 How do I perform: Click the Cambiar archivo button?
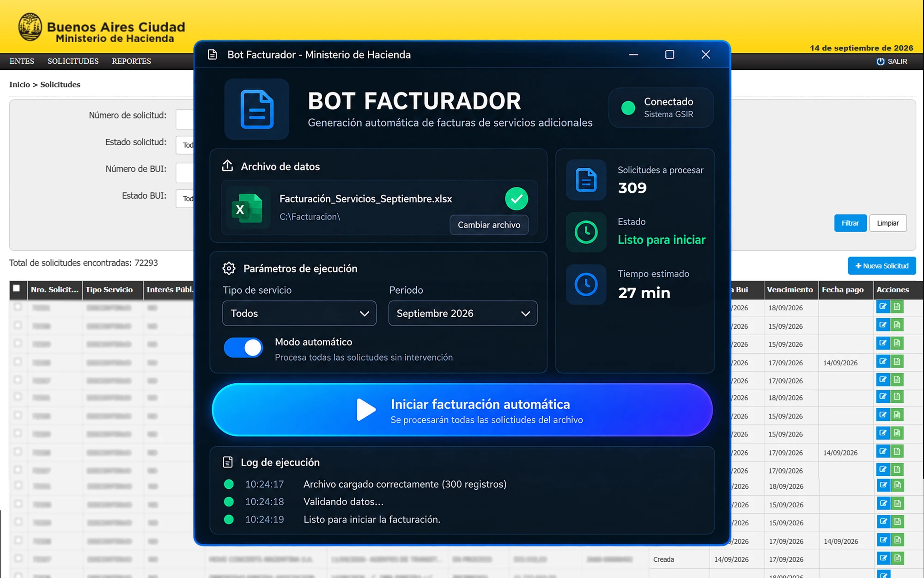(489, 225)
